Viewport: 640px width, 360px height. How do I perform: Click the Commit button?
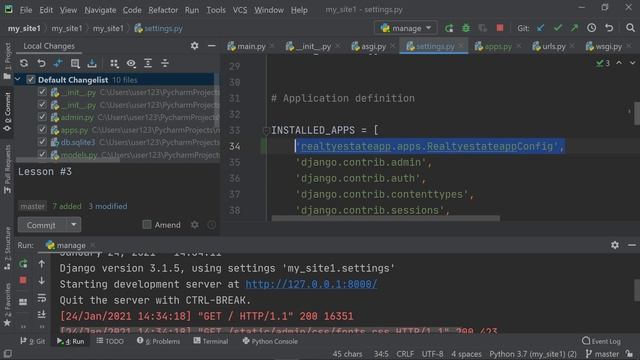(41, 225)
